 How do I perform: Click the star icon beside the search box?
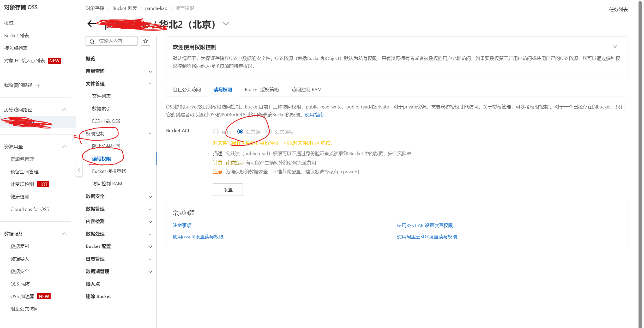click(145, 41)
